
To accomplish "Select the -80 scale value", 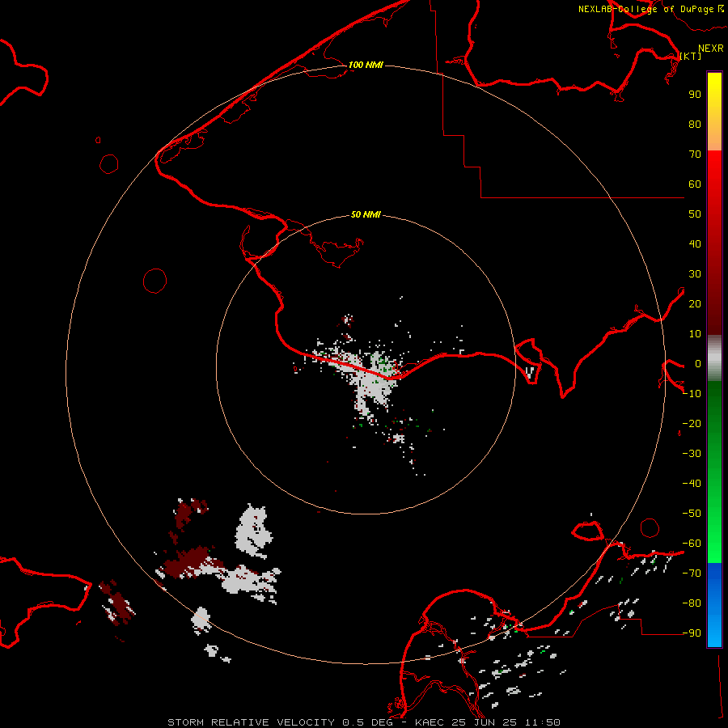I will click(692, 603).
